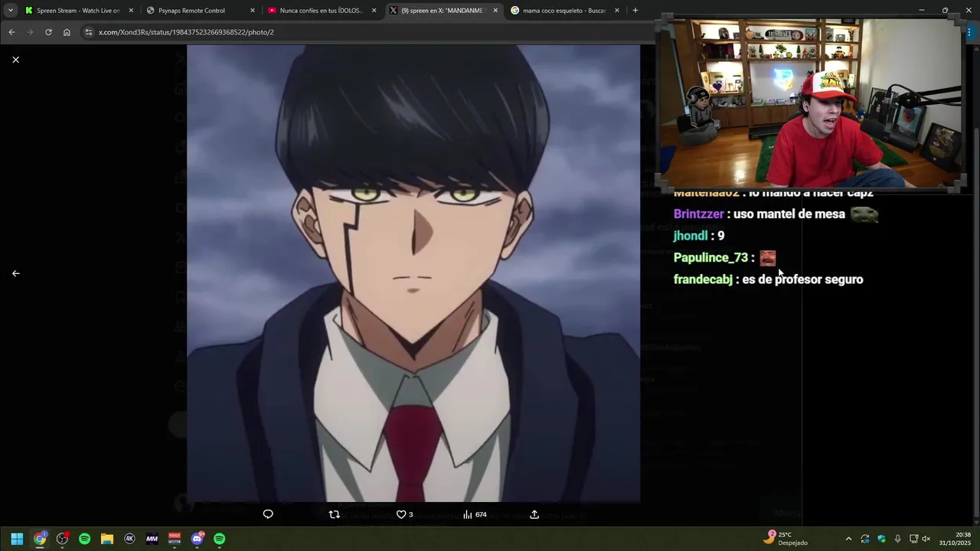Open the weather widget showing 25°C
This screenshot has height=551, width=980.
786,539
